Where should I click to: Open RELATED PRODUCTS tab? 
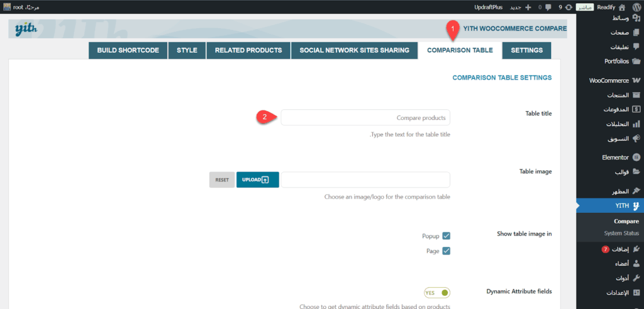[248, 50]
